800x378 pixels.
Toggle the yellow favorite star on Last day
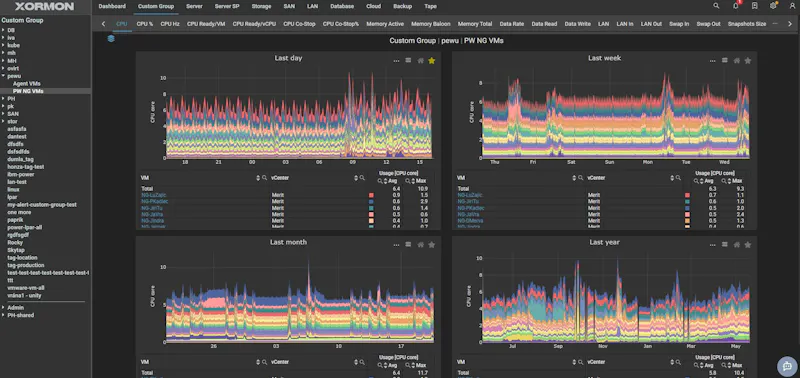coord(432,60)
